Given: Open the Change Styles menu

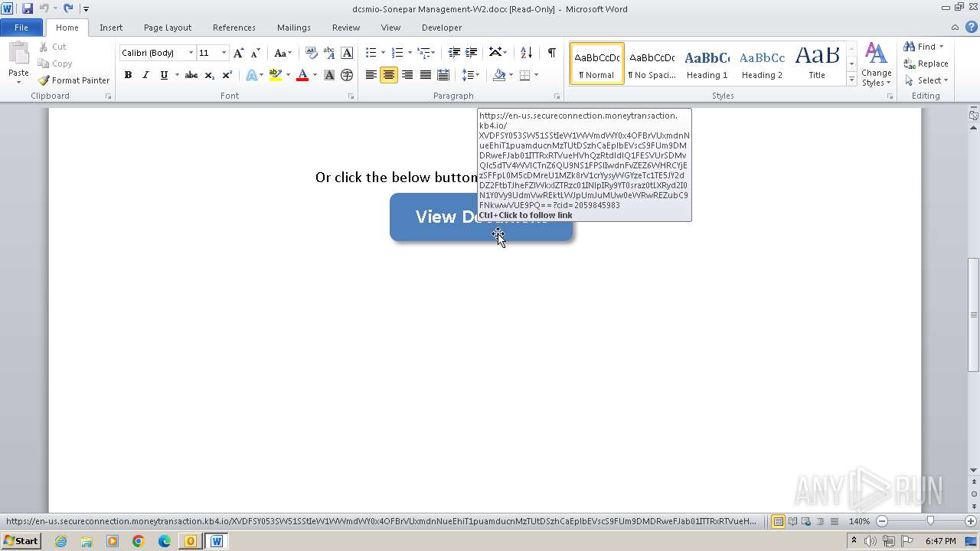Looking at the screenshot, I should pyautogui.click(x=876, y=65).
